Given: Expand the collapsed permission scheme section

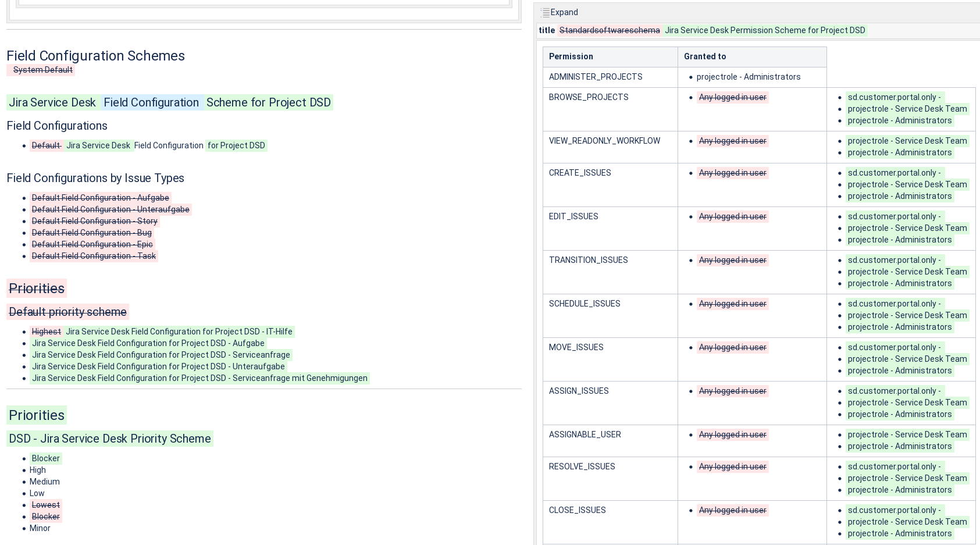Looking at the screenshot, I should (x=559, y=12).
